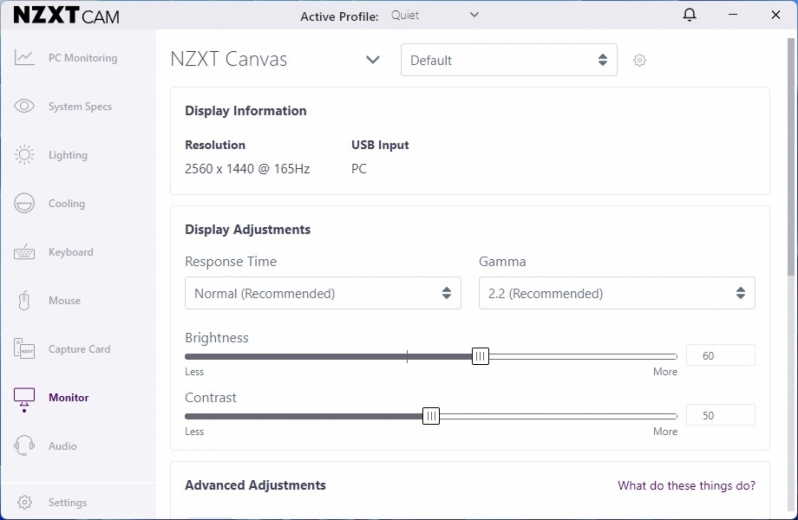
Task: Select the Lighting sun icon
Action: (x=24, y=155)
